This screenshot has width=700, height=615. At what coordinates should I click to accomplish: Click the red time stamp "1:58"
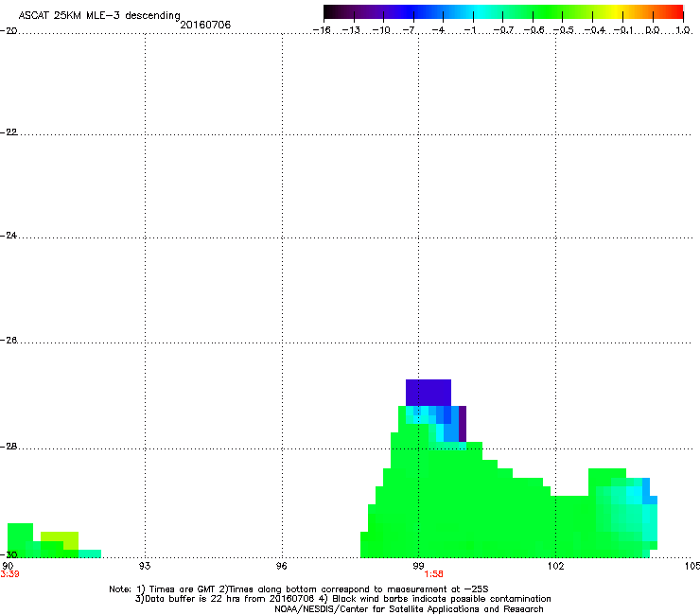[x=433, y=574]
